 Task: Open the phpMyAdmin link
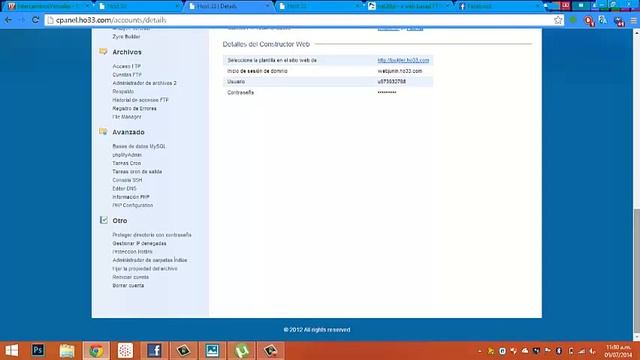coord(127,155)
